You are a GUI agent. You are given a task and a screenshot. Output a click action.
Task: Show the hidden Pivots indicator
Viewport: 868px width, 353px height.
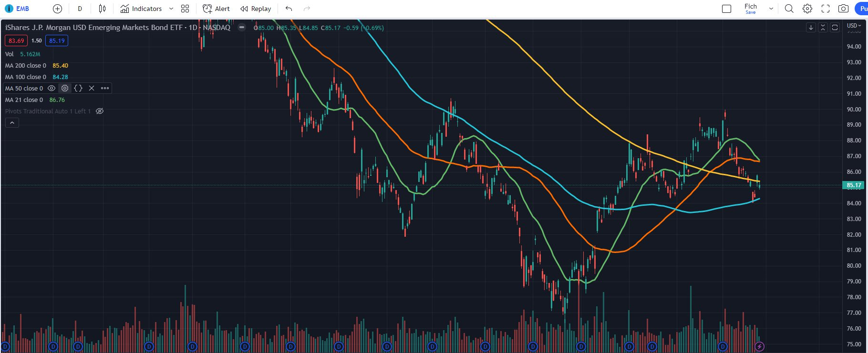100,111
